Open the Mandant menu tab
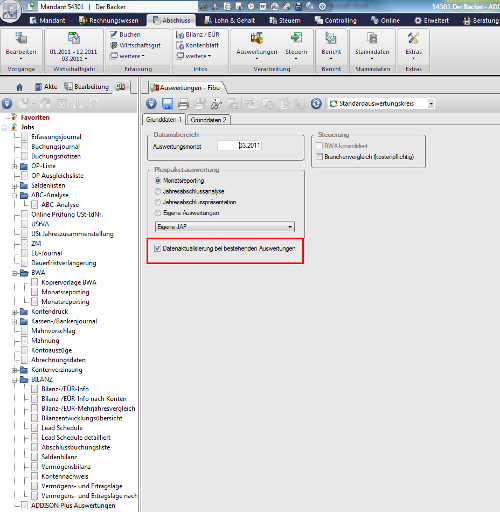 coord(48,20)
